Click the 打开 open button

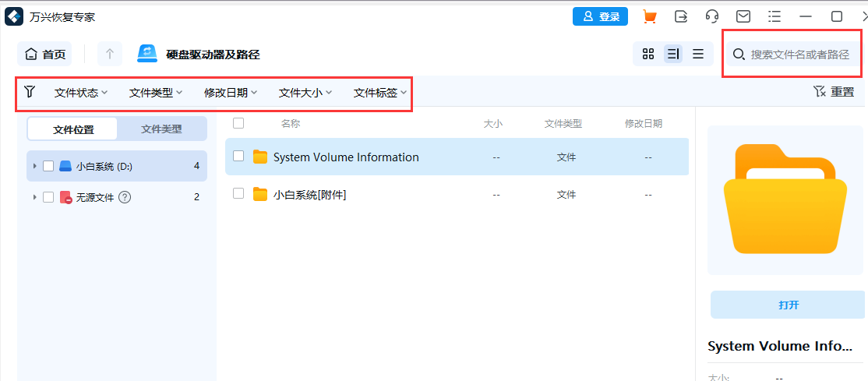tap(789, 305)
